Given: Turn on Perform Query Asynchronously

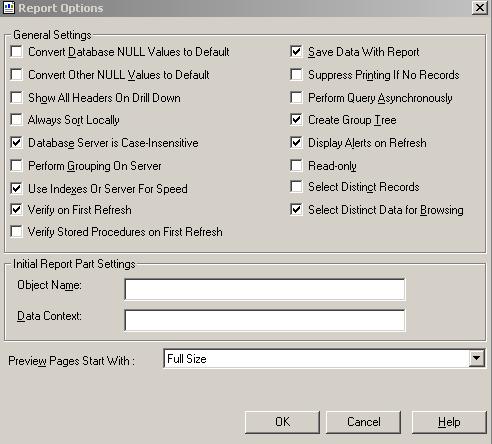Looking at the screenshot, I should 296,98.
